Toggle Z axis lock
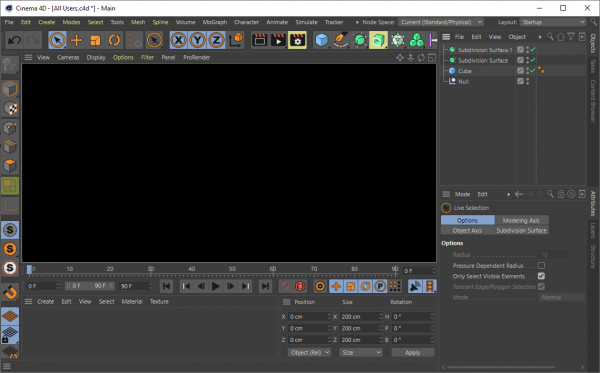The image size is (600, 373). click(x=216, y=40)
